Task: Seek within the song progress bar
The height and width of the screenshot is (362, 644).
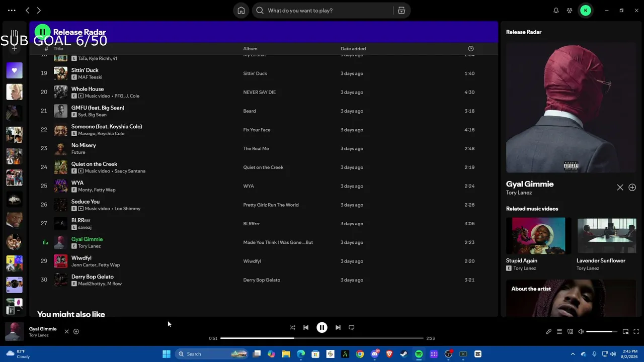Action: coord(322,338)
